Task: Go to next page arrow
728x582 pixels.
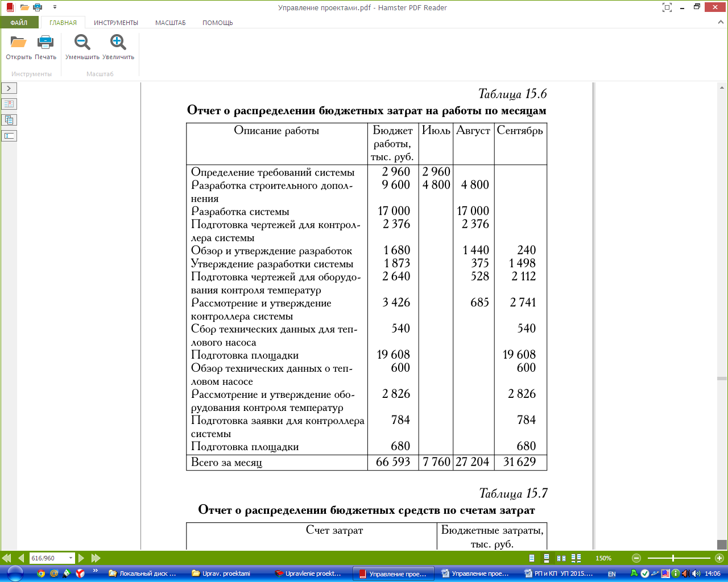Action: (81, 558)
